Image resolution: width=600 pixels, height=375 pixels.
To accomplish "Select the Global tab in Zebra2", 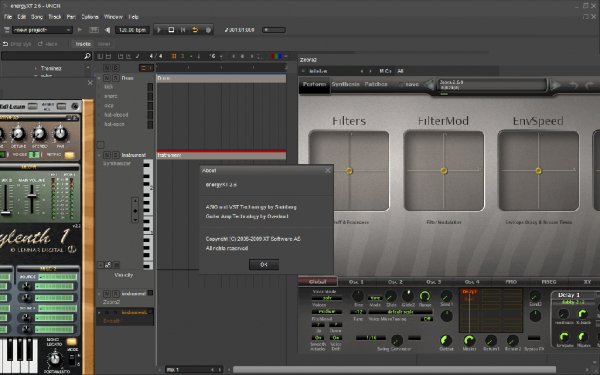I will (318, 282).
